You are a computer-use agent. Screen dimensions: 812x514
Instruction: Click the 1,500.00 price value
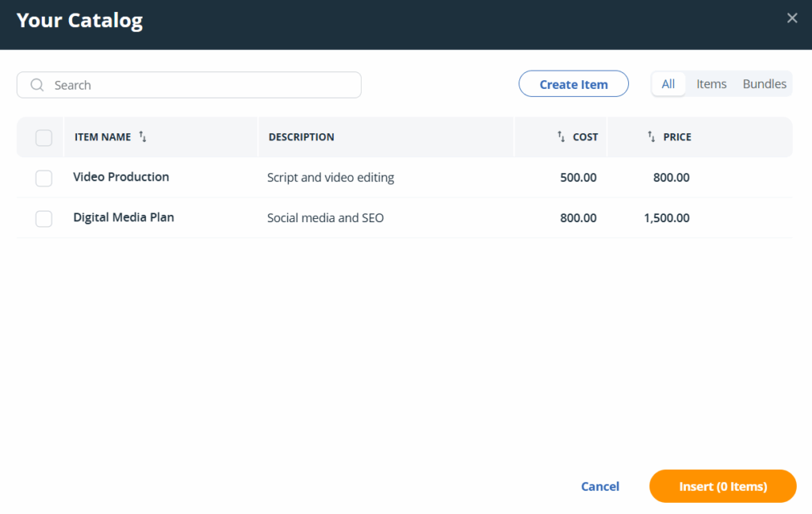[x=666, y=217]
